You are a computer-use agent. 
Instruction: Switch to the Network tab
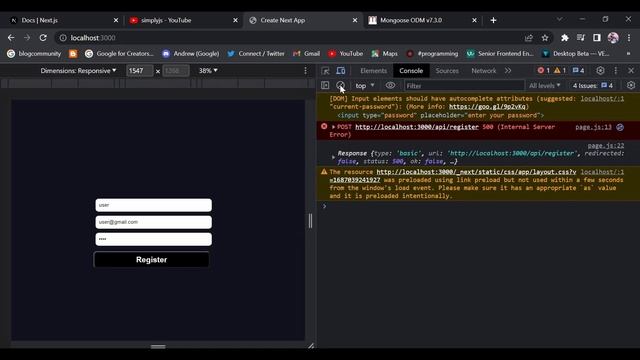pos(484,71)
